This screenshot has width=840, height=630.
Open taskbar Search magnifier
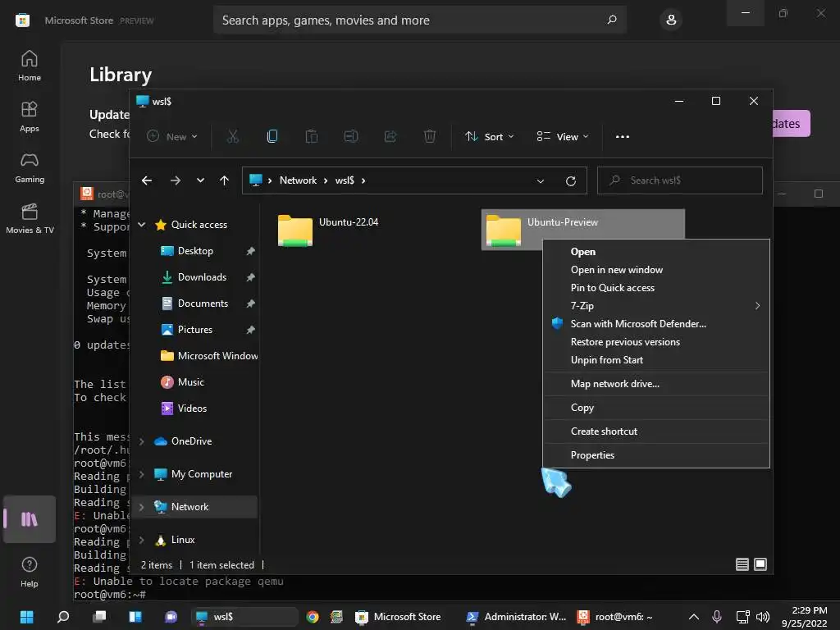pyautogui.click(x=63, y=617)
